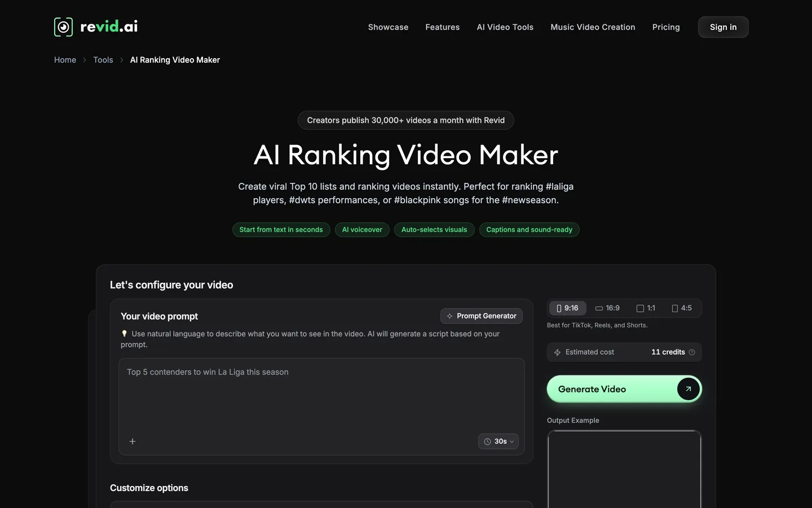This screenshot has height=508, width=812.
Task: Click the 'Let's configure your video' heading
Action: click(171, 285)
